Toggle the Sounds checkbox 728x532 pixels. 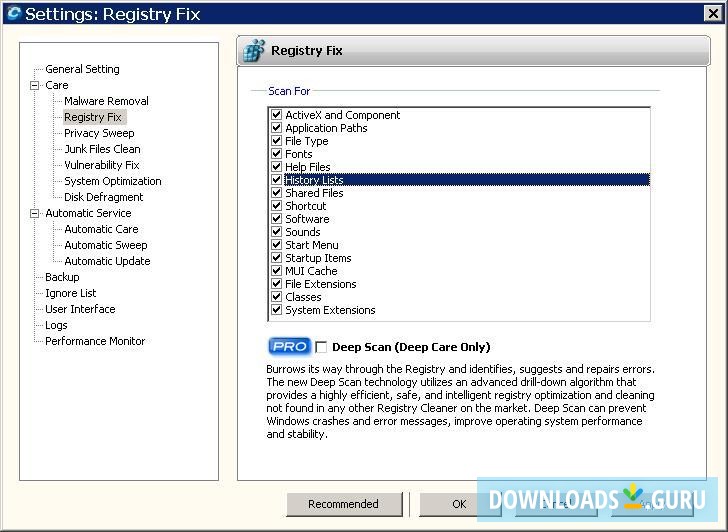coord(277,231)
